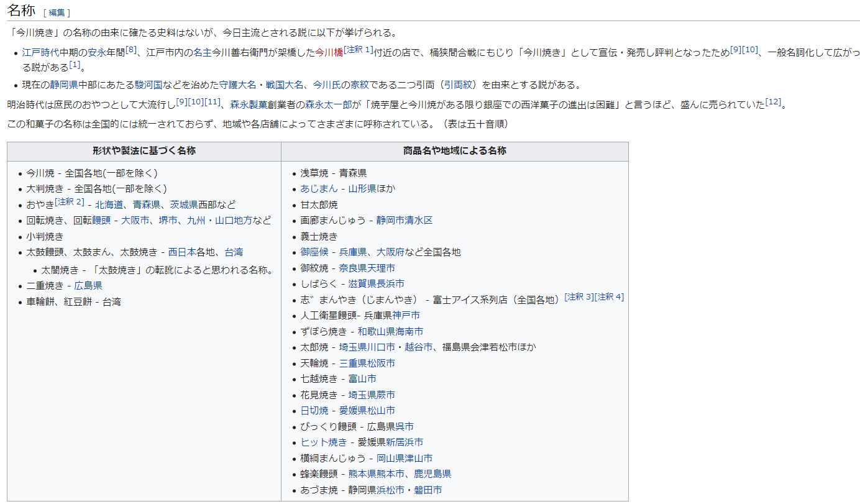Open the red 今川橋 link
This screenshot has width=860, height=504.
[329, 53]
